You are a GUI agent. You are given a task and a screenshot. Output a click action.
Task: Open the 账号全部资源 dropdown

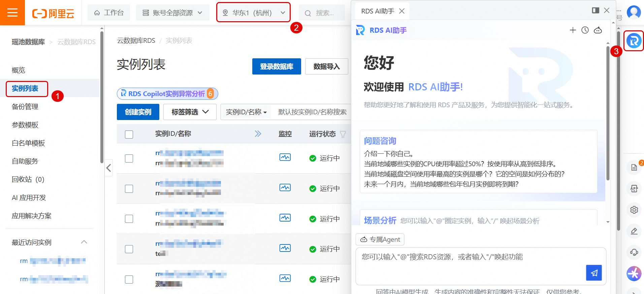point(172,12)
